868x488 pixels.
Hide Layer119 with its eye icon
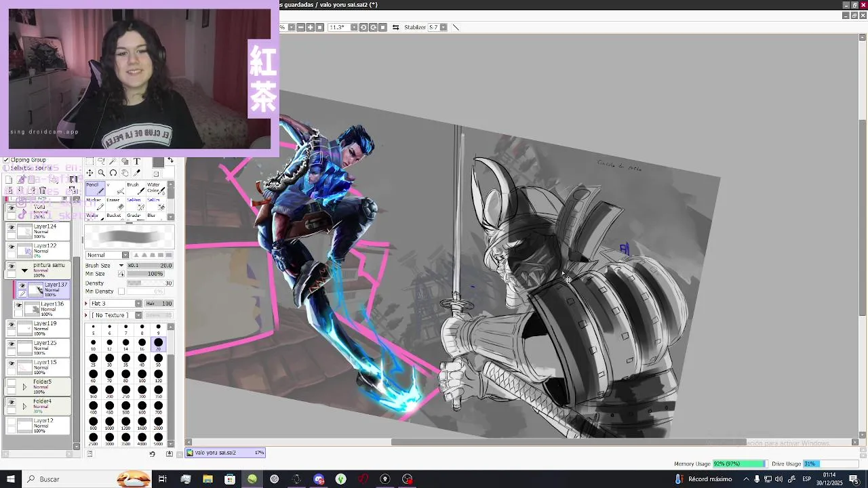click(11, 326)
